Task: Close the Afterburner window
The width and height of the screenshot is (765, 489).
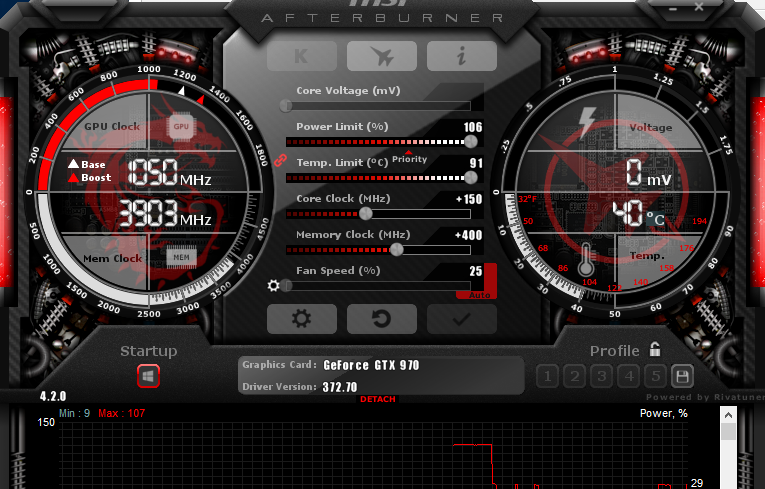Action: pyautogui.click(x=699, y=7)
